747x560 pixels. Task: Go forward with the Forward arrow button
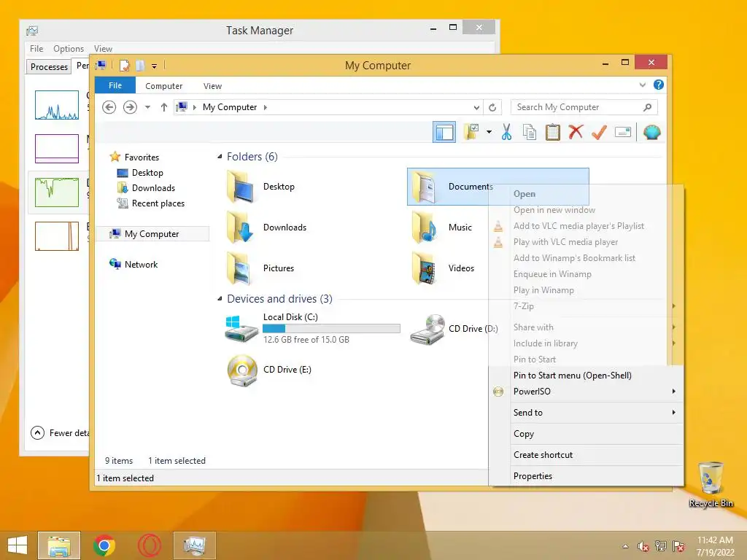pos(130,107)
